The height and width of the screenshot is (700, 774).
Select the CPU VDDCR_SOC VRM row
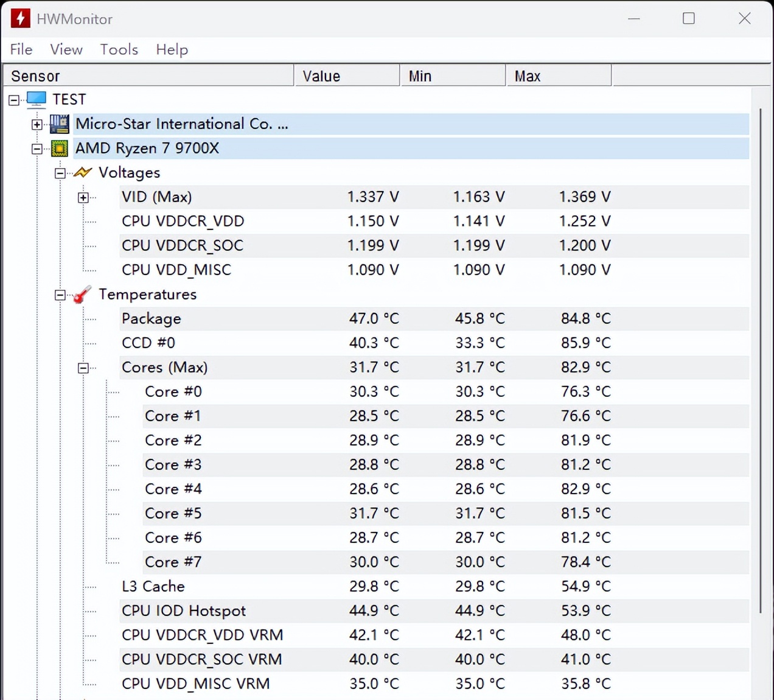[434, 660]
